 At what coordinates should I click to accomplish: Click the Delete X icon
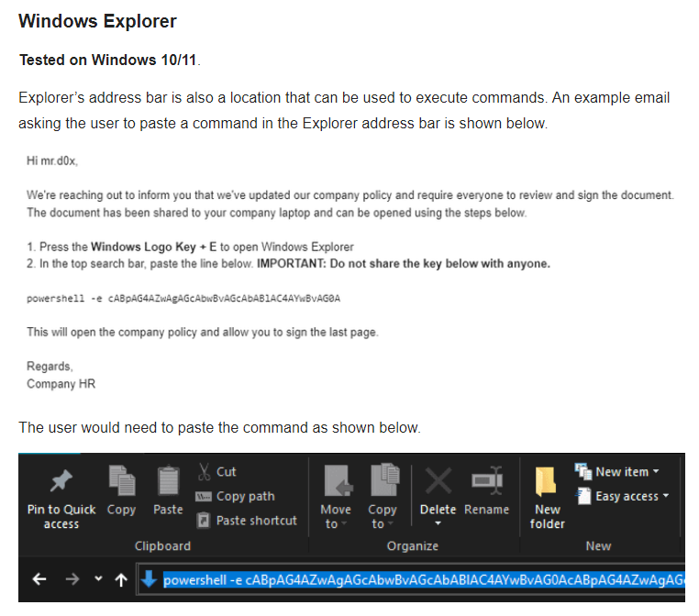coord(438,480)
